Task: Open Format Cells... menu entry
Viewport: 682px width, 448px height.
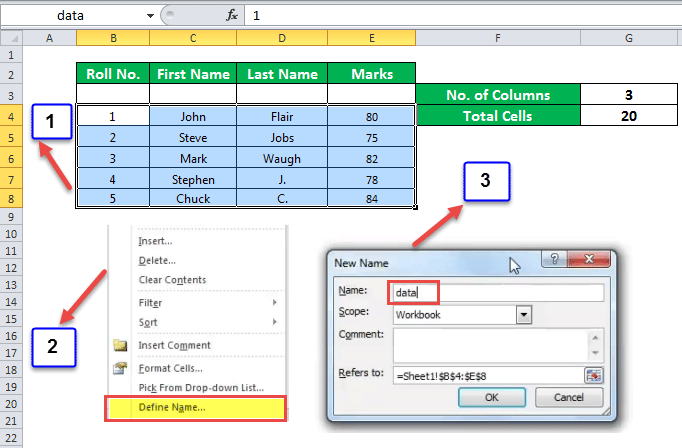Action: 170,368
